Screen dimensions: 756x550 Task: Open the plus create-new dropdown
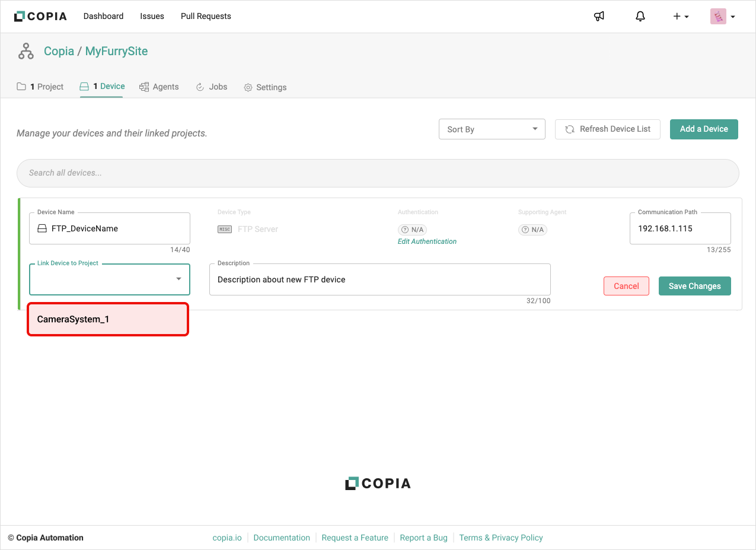(680, 17)
